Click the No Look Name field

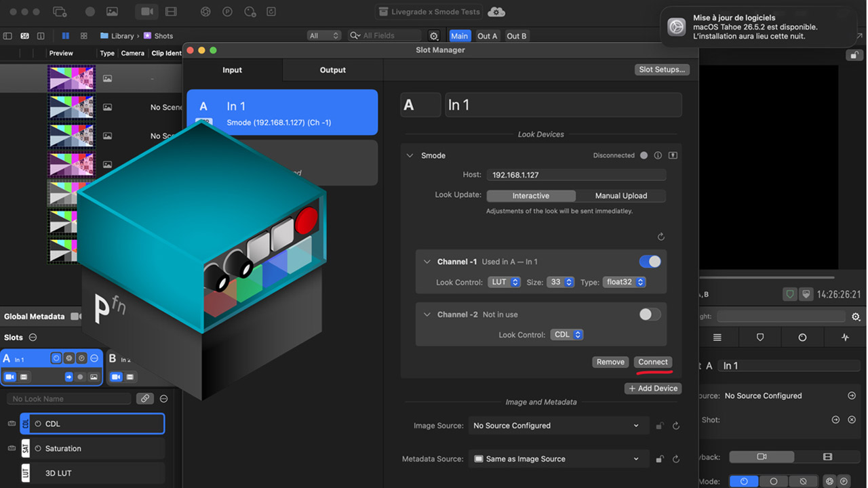69,399
